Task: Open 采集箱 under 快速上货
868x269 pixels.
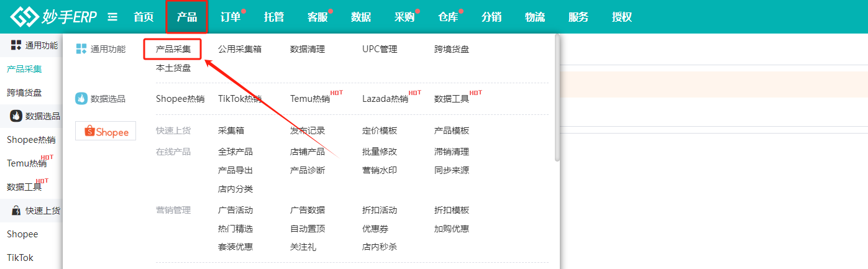Action: (231, 130)
